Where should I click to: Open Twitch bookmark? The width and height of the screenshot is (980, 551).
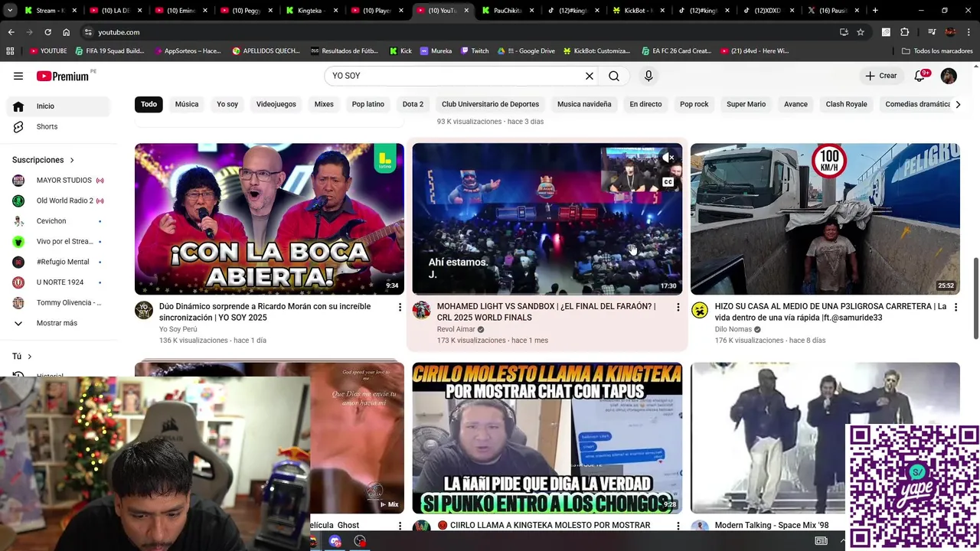point(475,51)
